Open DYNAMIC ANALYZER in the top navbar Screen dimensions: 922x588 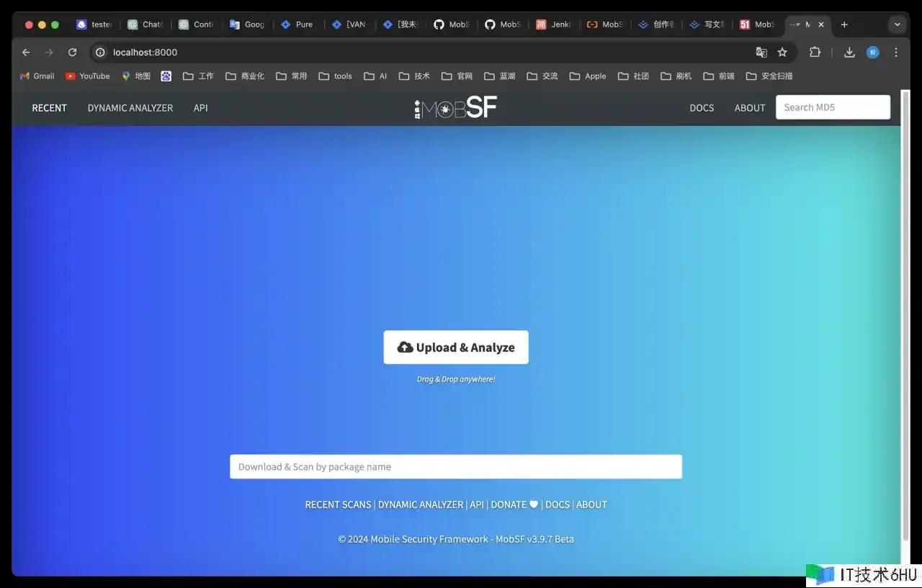click(130, 108)
